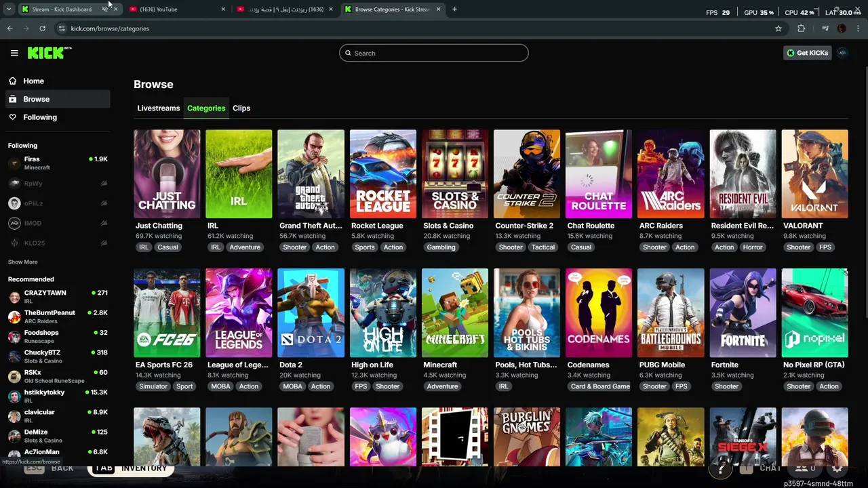Click the address bar URL
The width and height of the screenshot is (868, 488).
click(x=110, y=28)
